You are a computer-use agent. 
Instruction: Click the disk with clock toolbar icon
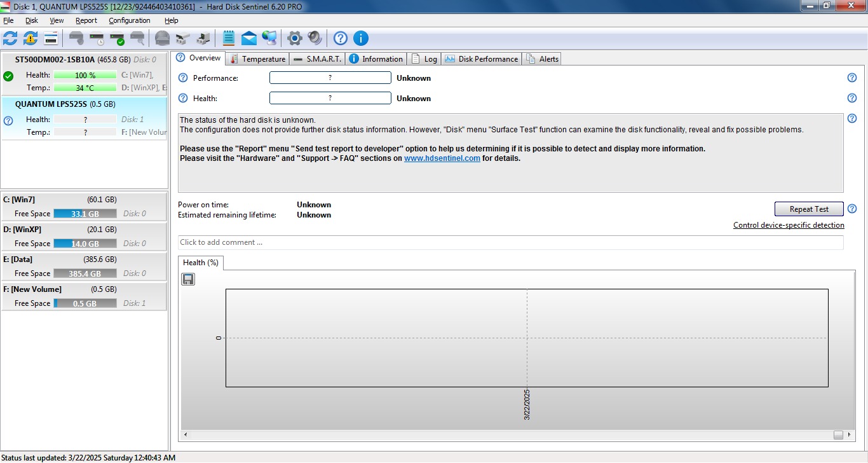tap(97, 38)
